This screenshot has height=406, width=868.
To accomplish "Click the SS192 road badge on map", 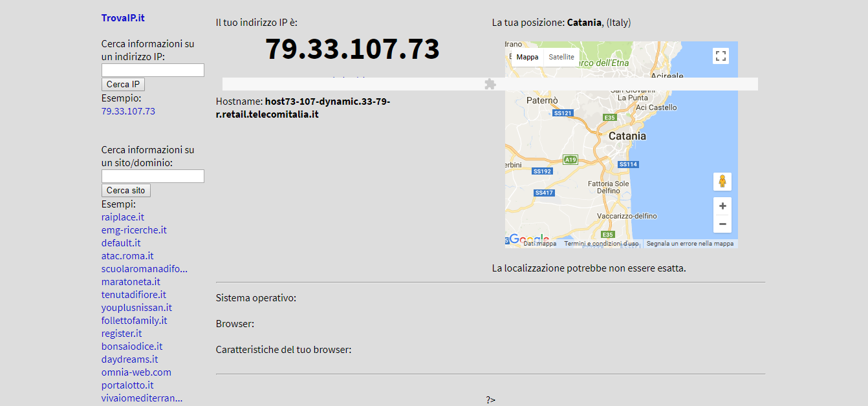I will [x=542, y=171].
